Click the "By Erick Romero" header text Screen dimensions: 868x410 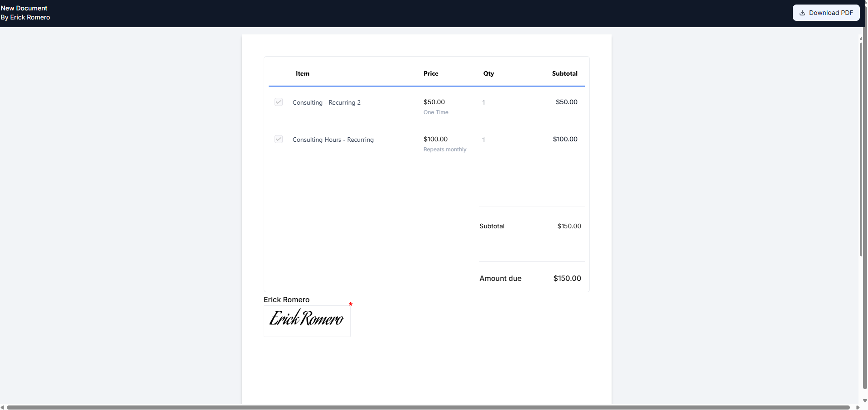click(25, 17)
